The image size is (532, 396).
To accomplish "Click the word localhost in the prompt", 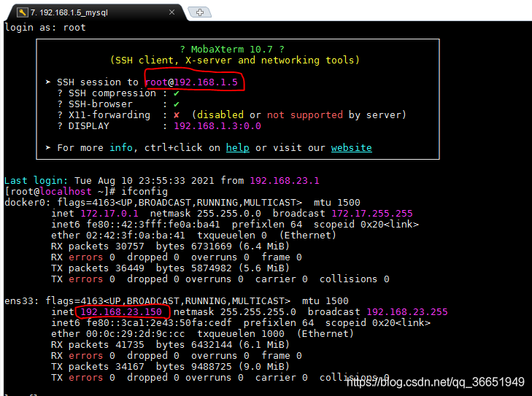I will [66, 192].
